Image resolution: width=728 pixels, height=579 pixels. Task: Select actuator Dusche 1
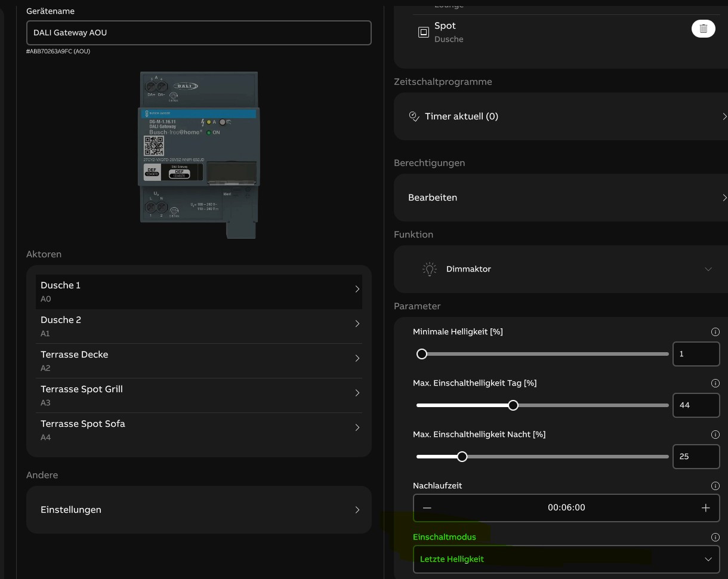pos(199,291)
